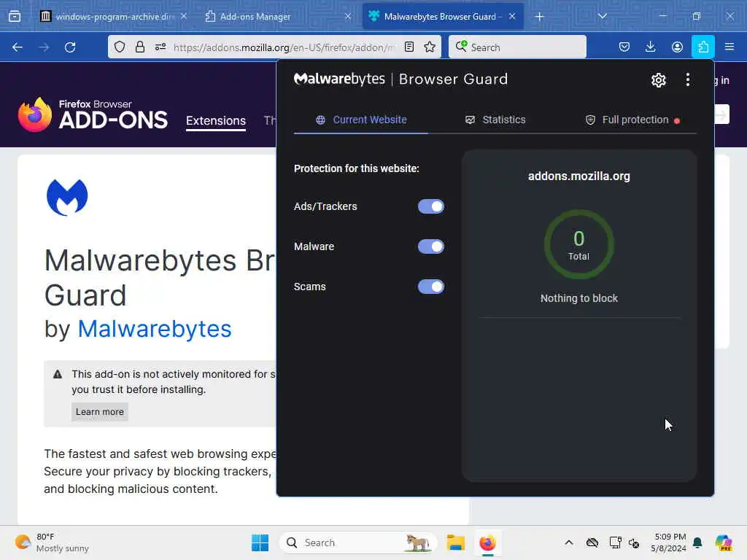The image size is (747, 560).
Task: Click the Firefox forward arrow
Action: (44, 47)
